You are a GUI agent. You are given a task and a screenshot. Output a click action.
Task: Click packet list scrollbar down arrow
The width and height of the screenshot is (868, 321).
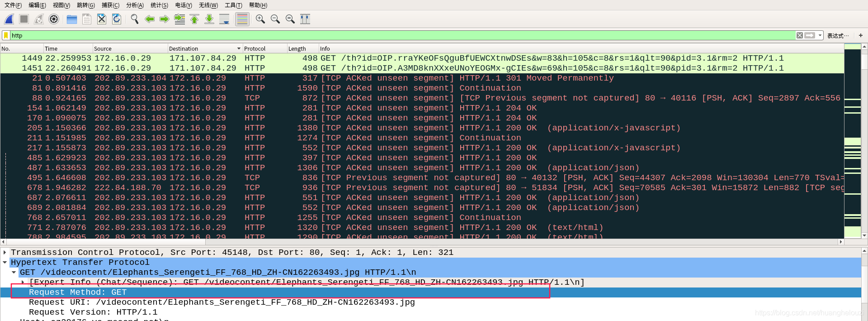pos(864,235)
